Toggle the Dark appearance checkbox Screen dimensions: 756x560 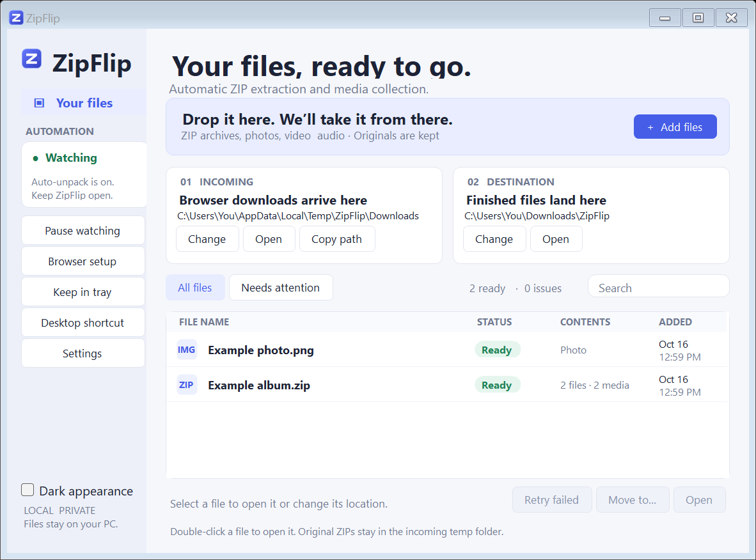[28, 490]
